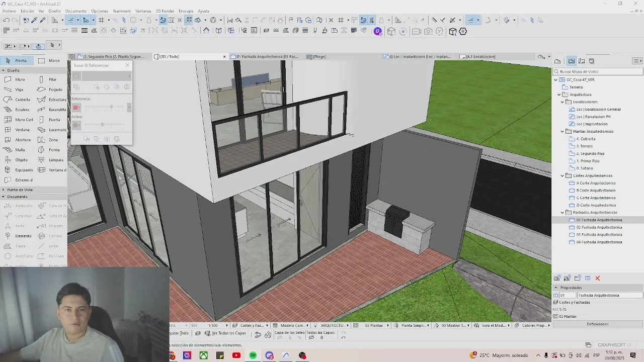The width and height of the screenshot is (644, 362).
Task: Toggle the guide lines button in toolbar
Action: (70, 20)
